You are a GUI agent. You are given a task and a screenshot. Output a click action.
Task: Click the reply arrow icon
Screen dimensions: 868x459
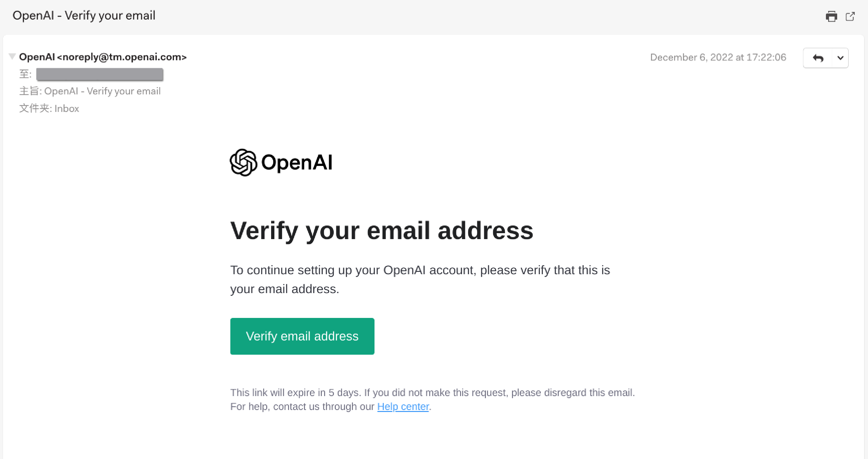pyautogui.click(x=818, y=58)
